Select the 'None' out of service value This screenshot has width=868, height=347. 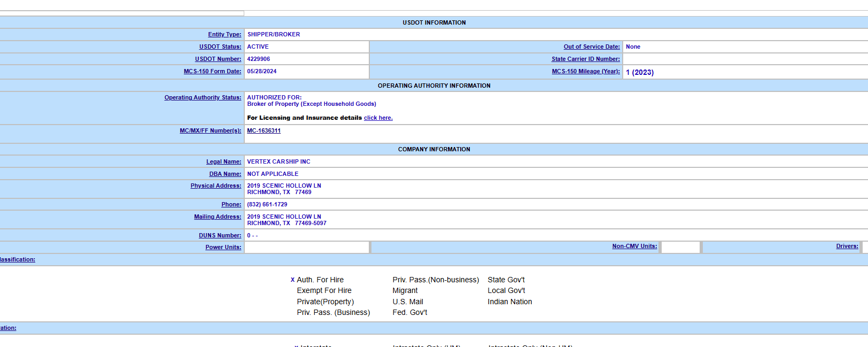pyautogui.click(x=633, y=47)
